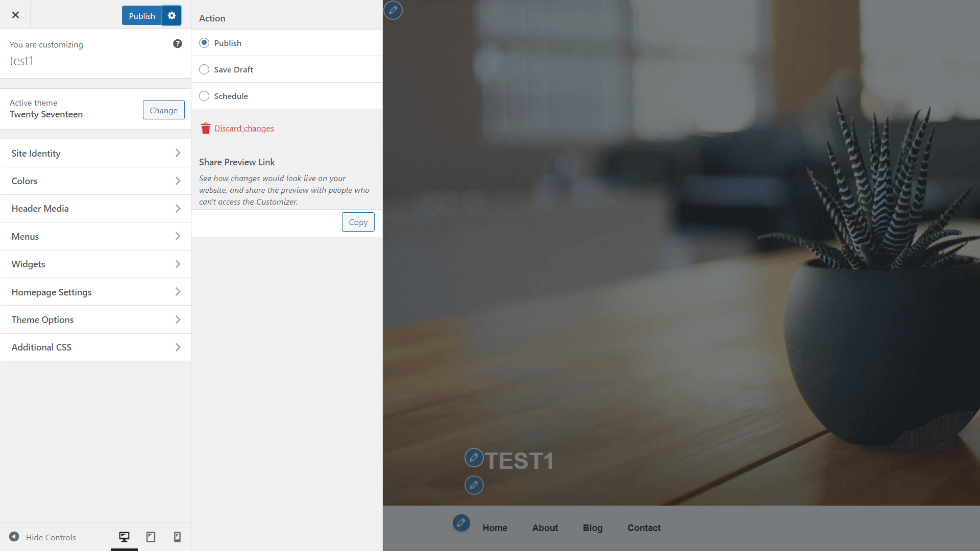Switch to tablet preview icon
The width and height of the screenshot is (980, 551).
[x=151, y=537]
